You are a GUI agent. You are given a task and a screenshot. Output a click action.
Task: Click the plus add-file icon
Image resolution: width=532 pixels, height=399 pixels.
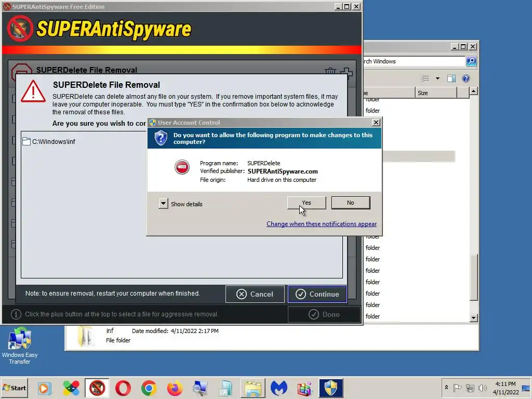point(347,72)
